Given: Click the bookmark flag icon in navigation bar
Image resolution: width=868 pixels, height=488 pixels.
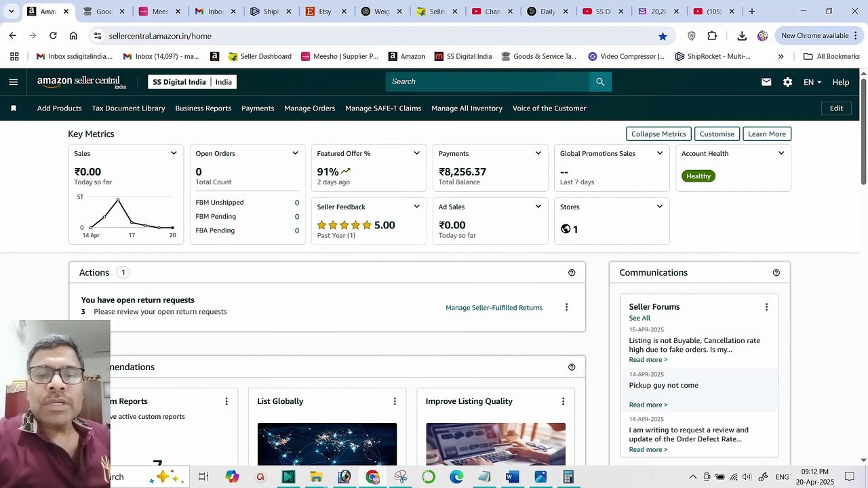Looking at the screenshot, I should coord(14,108).
